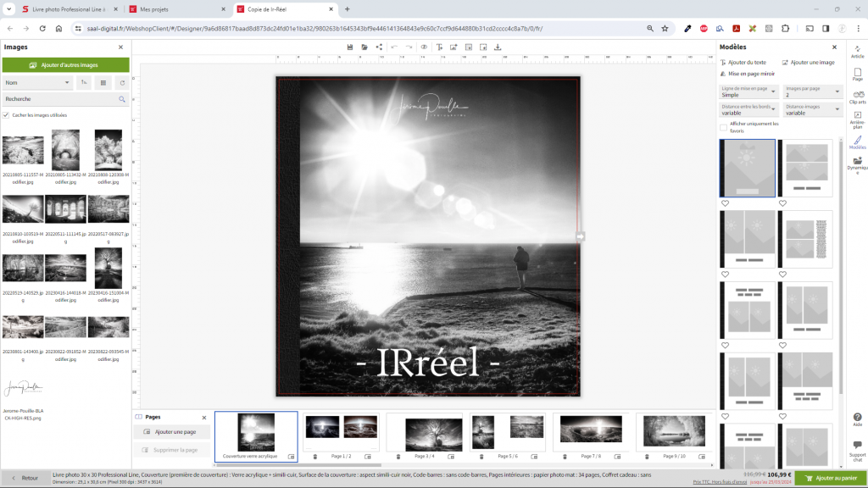868x488 pixels.
Task: Open the 'Nom' sort dropdown
Action: click(x=37, y=82)
